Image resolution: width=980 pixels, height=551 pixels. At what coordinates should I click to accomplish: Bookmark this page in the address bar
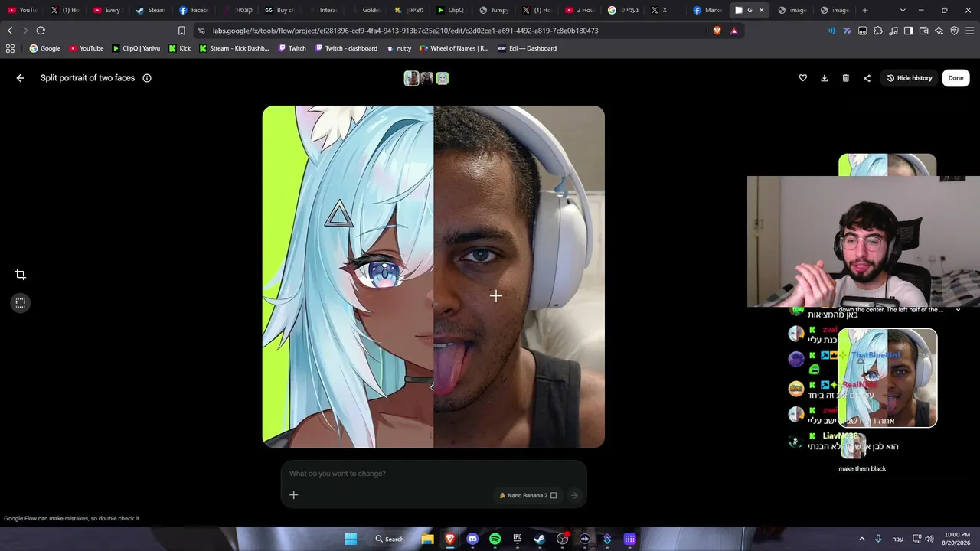pyautogui.click(x=181, y=31)
